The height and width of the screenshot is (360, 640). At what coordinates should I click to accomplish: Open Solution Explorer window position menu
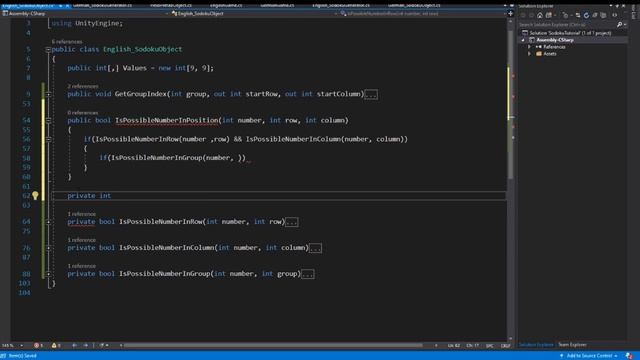(611, 6)
